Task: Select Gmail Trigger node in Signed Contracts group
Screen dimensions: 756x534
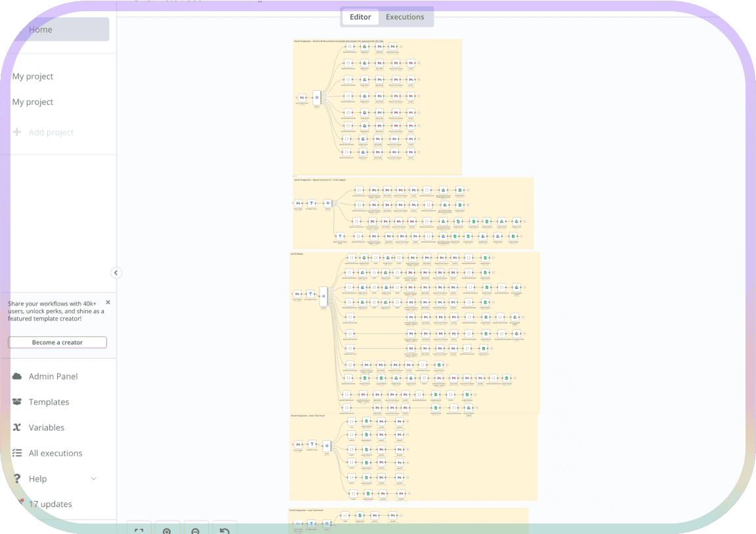Action: pos(299,204)
